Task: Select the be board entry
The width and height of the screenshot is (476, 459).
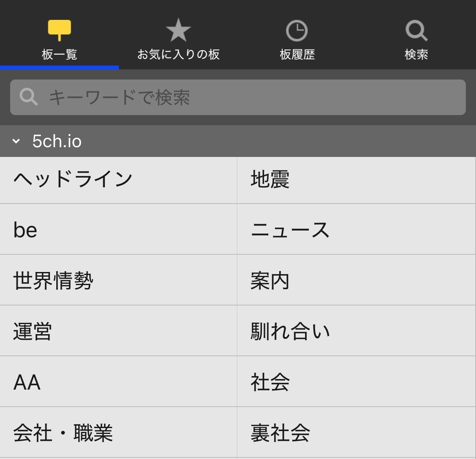Action: tap(25, 230)
